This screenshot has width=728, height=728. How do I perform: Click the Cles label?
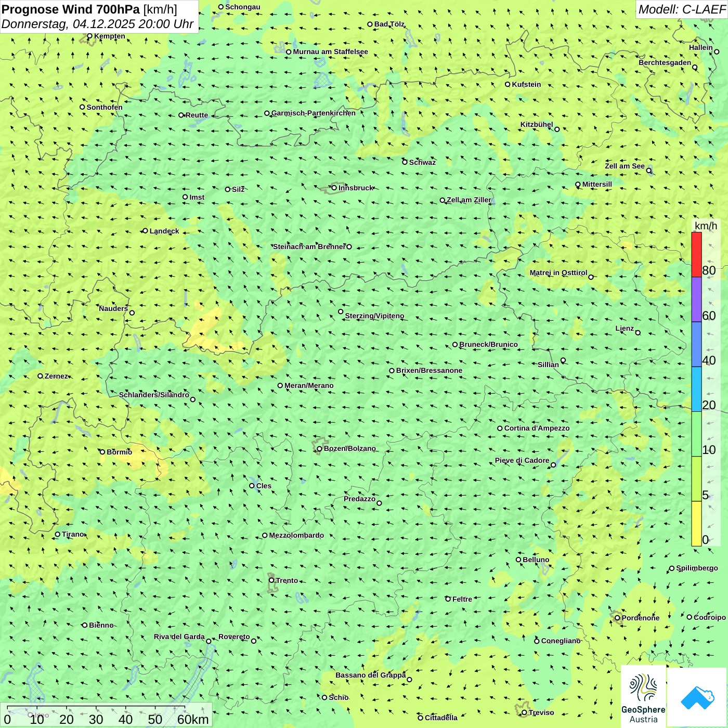pos(264,486)
